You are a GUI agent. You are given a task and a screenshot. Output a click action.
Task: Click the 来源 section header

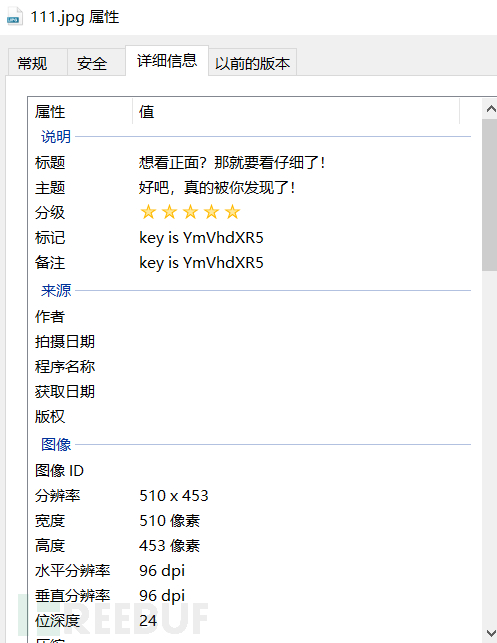point(56,290)
